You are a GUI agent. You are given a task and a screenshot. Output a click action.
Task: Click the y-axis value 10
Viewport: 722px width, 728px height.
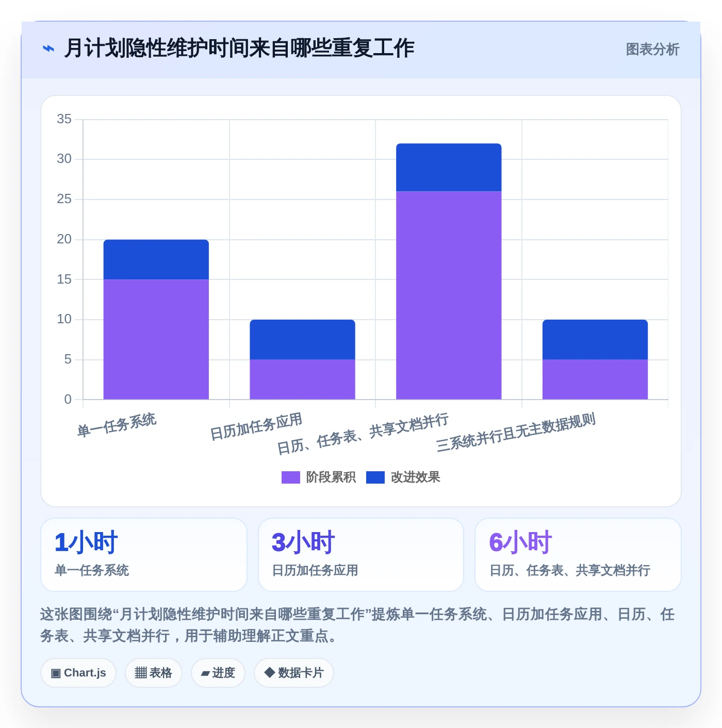pos(64,319)
